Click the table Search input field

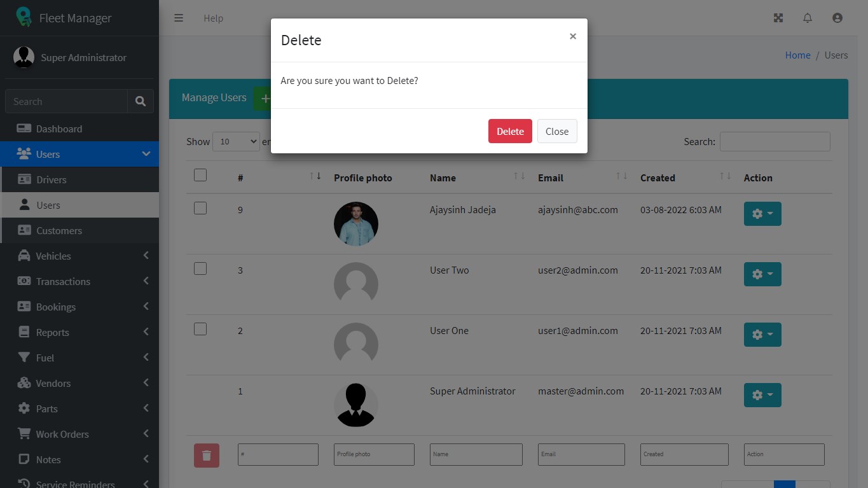click(x=775, y=142)
